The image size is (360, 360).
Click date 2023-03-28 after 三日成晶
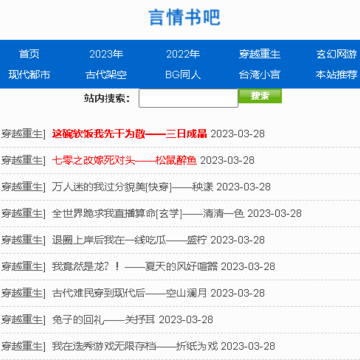pyautogui.click(x=238, y=134)
